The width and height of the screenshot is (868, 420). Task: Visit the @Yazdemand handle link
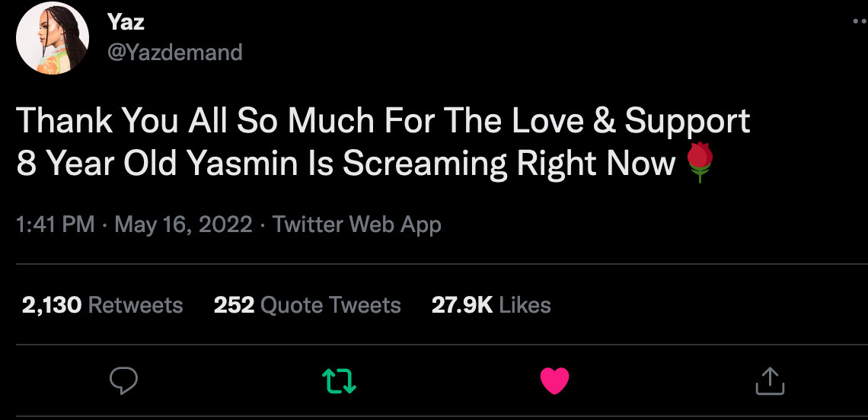click(x=174, y=52)
